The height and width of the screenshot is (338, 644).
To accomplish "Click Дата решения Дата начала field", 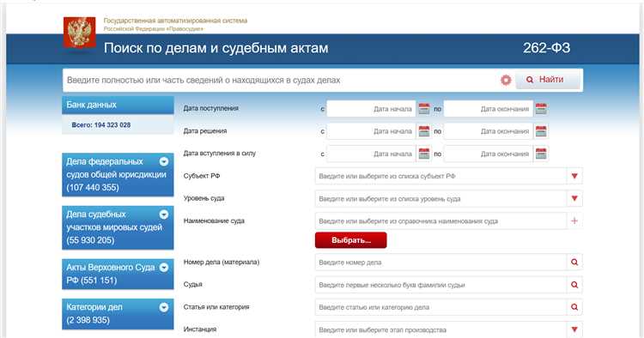I will click(x=371, y=131).
